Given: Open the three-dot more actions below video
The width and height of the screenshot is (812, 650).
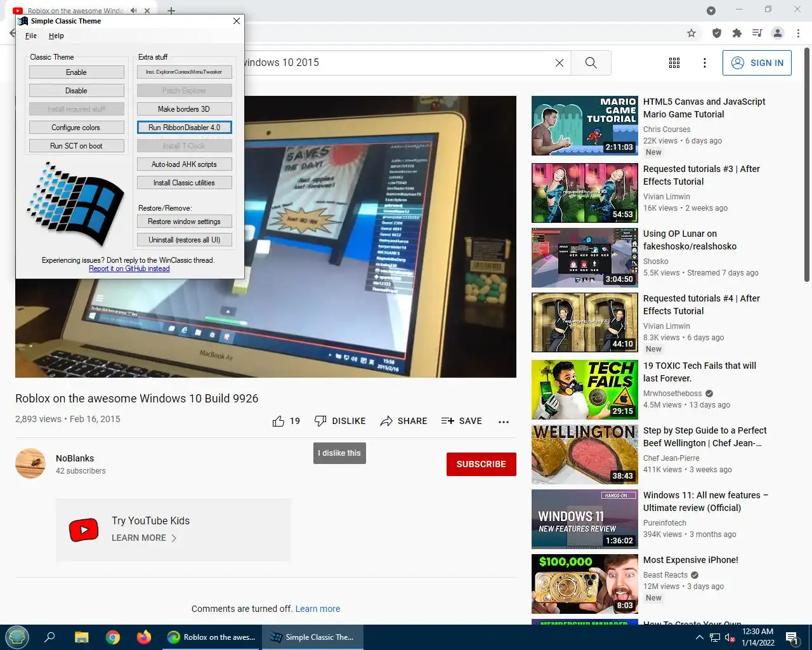Looking at the screenshot, I should point(504,421).
